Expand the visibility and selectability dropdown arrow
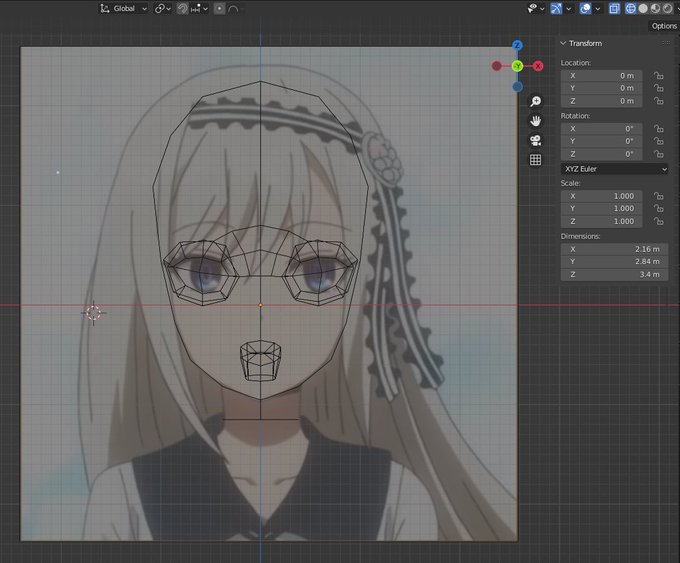Image resolution: width=680 pixels, height=563 pixels. [x=542, y=9]
